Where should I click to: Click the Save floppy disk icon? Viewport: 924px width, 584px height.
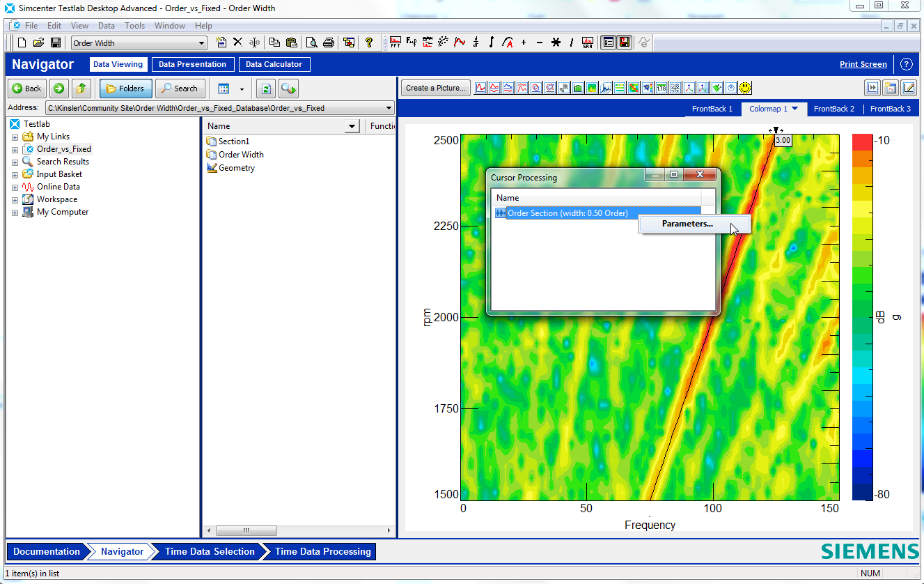click(x=56, y=43)
